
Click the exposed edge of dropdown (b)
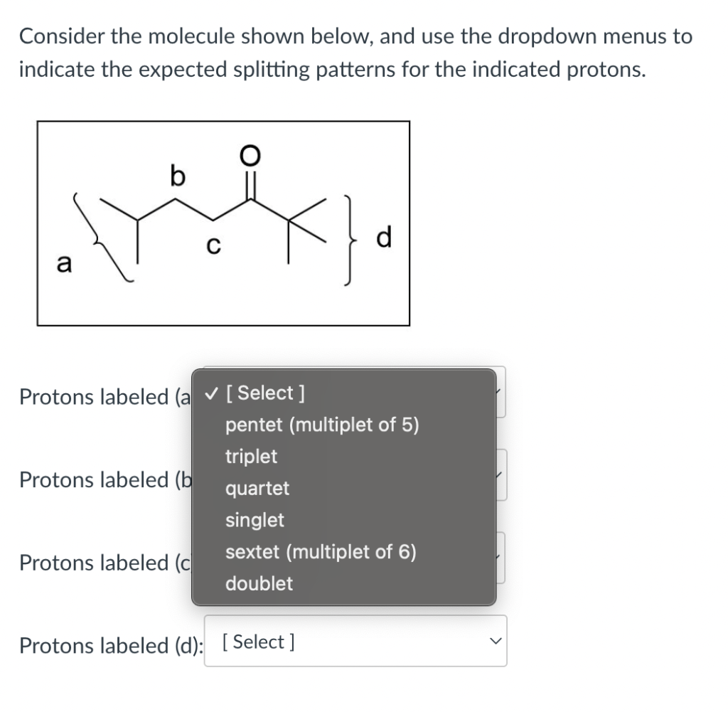[502, 474]
